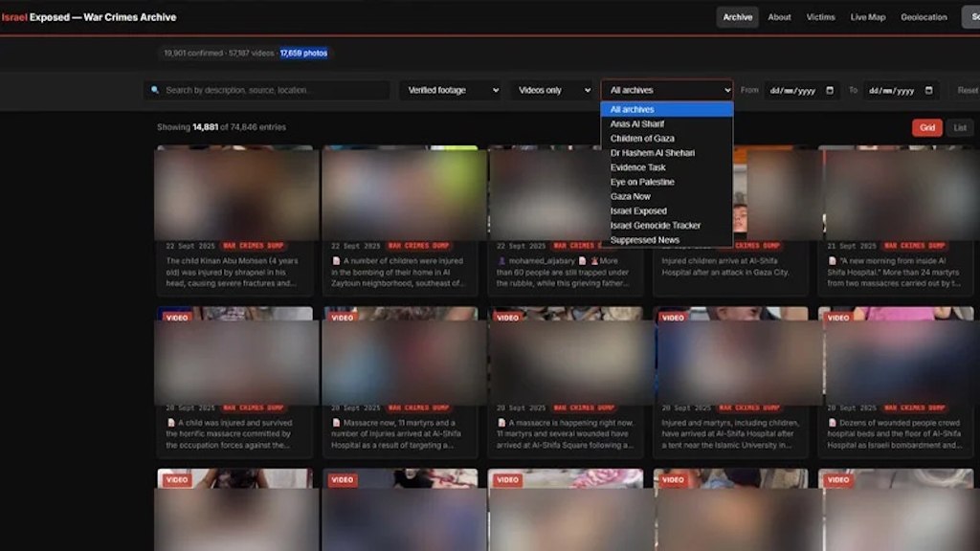980x551 pixels.
Task: Click the WAR CRIMES DUMP tag on the Kinan Abu Mohsen card
Action: (253, 246)
